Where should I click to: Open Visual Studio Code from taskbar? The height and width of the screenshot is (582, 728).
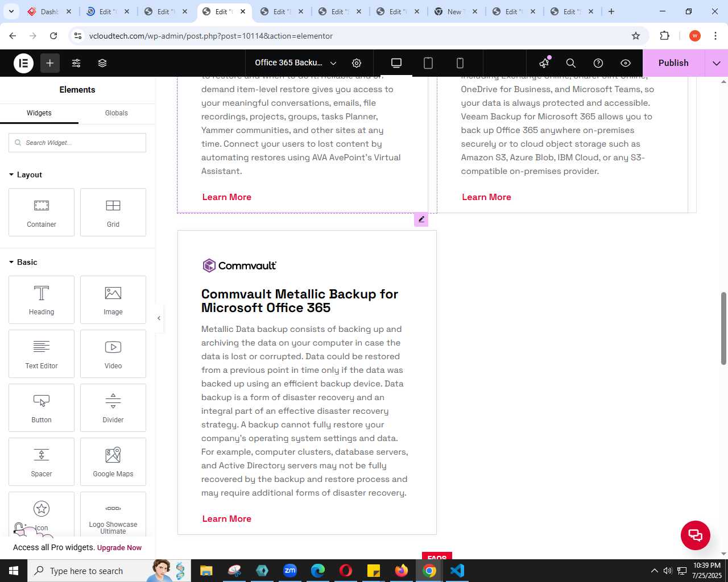(x=457, y=571)
